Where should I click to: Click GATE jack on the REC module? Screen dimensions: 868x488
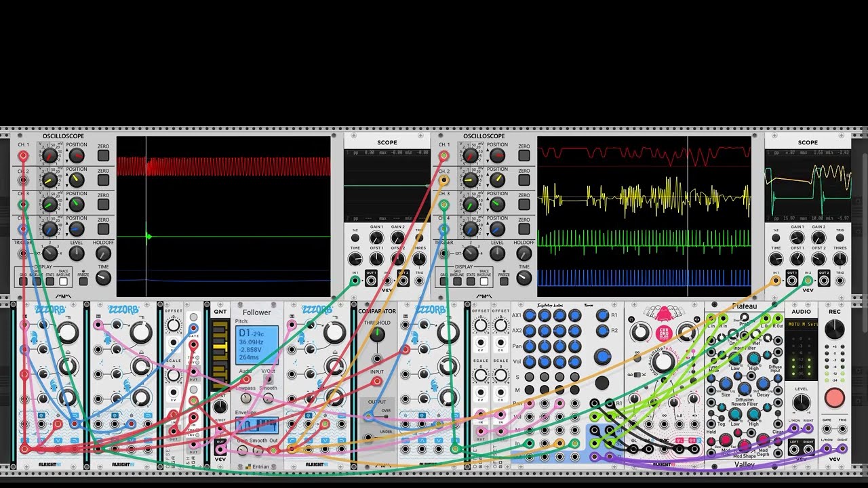coord(827,428)
